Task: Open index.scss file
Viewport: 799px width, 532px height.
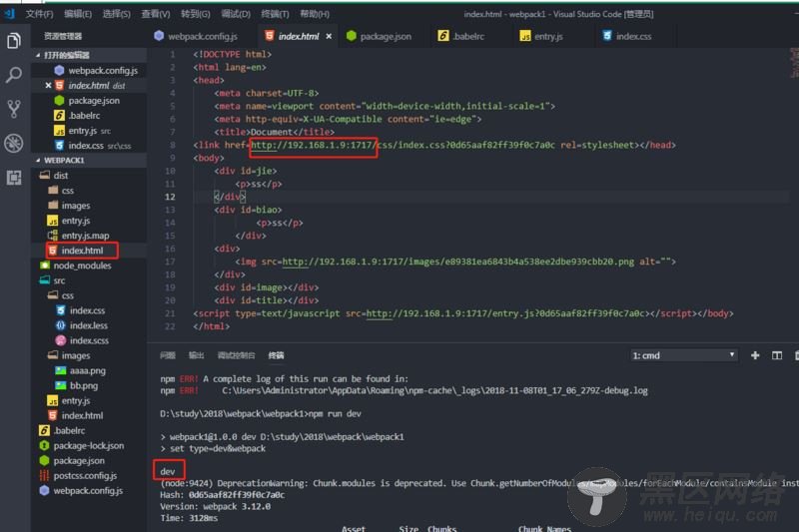Action: coord(89,340)
